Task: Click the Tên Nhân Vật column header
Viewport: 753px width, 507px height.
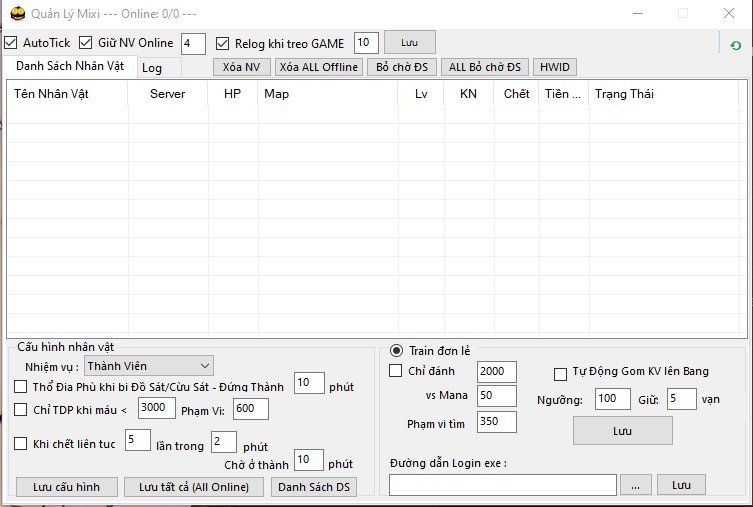Action: coord(68,94)
